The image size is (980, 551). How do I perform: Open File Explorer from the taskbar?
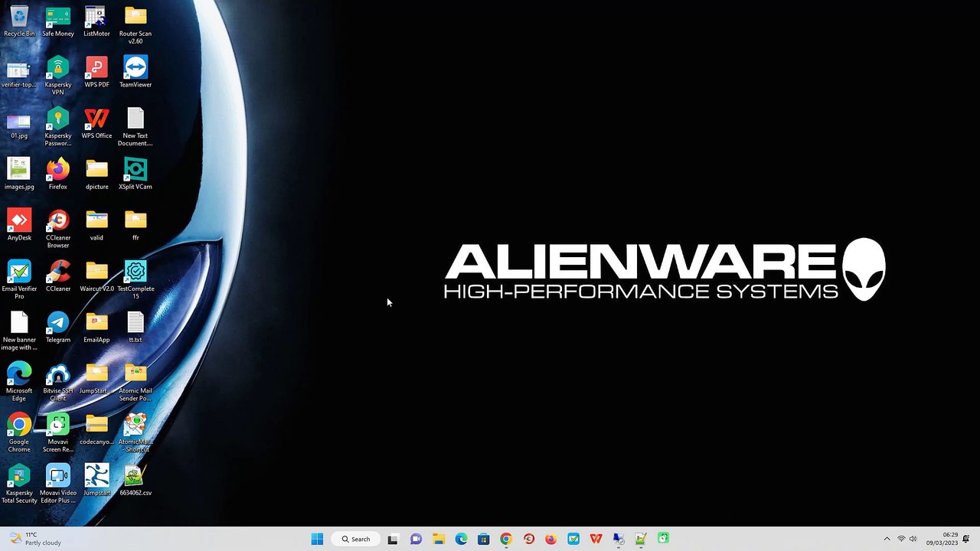438,539
